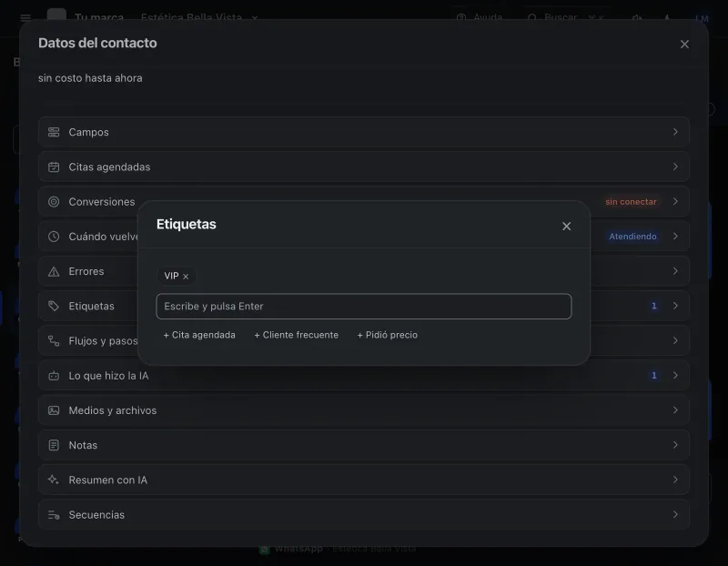Add the 'Pidió precio' suggested tag
This screenshot has width=728, height=566.
click(388, 335)
